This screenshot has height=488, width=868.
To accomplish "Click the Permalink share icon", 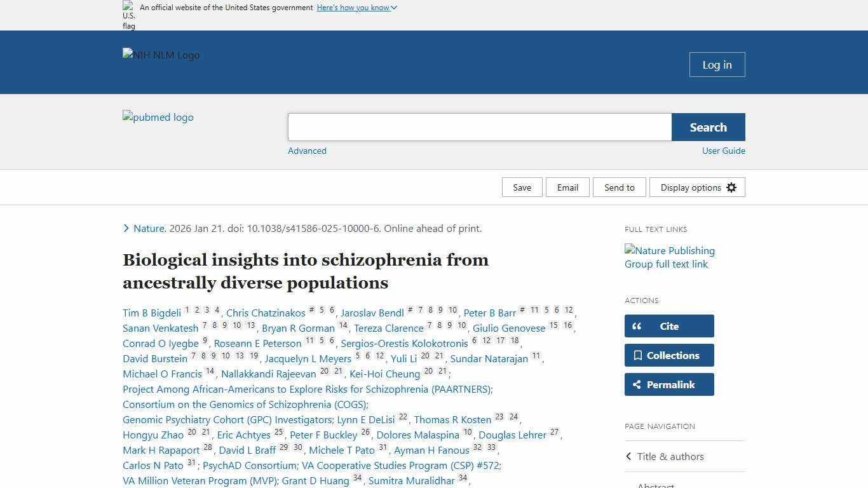I will tap(639, 384).
